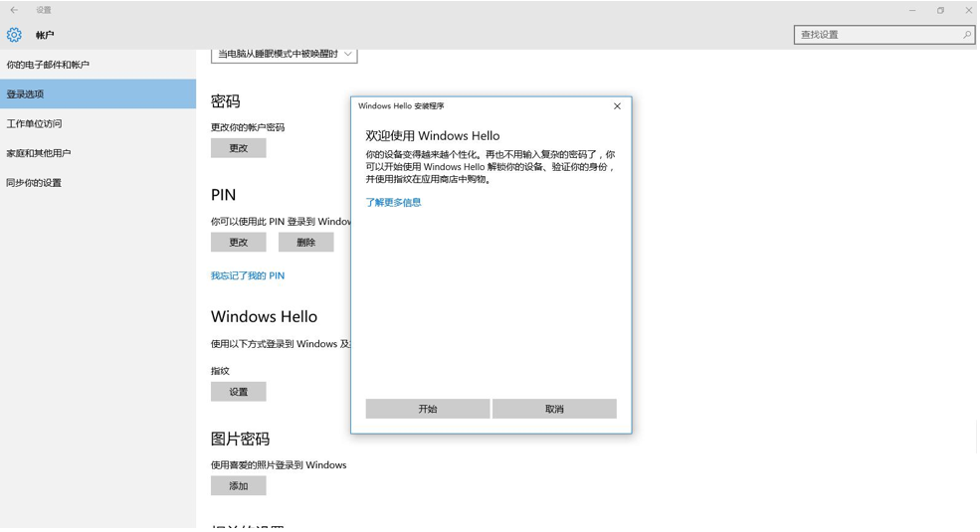Click 设置 under 指纹
The width and height of the screenshot is (980, 532).
pyautogui.click(x=238, y=392)
